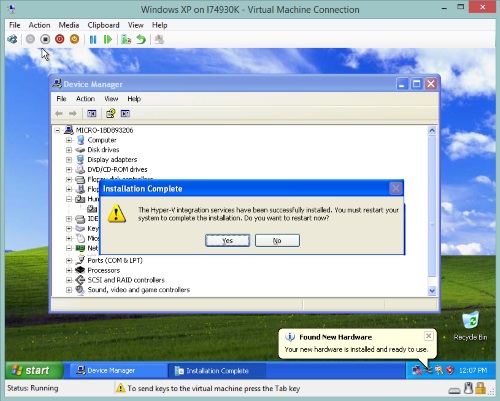Open the Device Manager Help menu
Image resolution: width=500 pixels, height=401 pixels.
(134, 99)
